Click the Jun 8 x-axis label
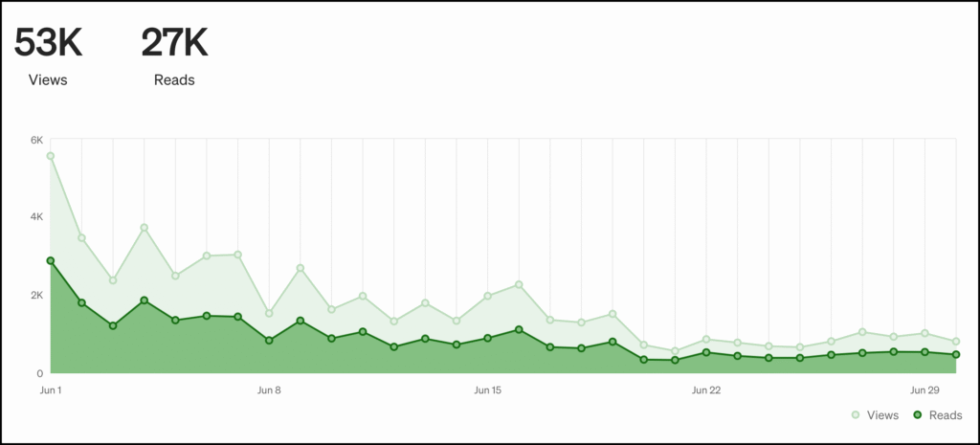Viewport: 980px width, 445px height. pyautogui.click(x=269, y=389)
